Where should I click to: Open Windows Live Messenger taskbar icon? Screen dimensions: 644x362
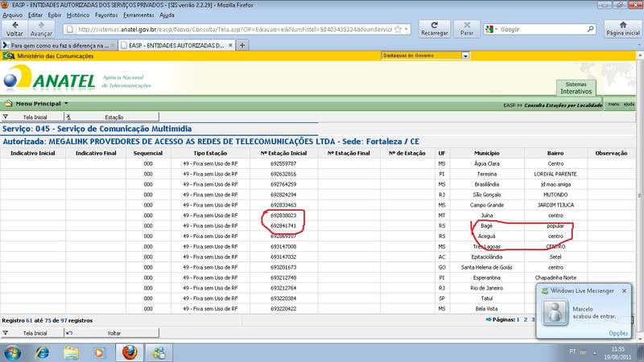[x=159, y=352]
